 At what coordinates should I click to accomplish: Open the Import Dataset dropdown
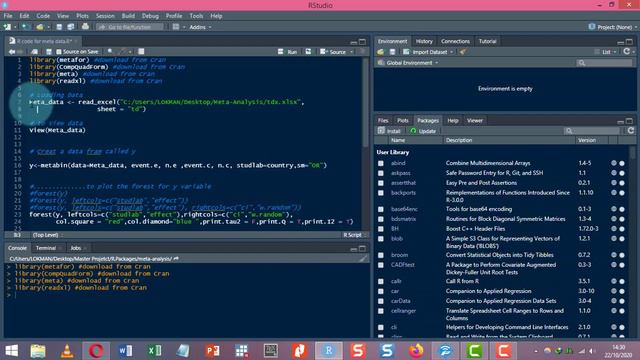coord(428,52)
